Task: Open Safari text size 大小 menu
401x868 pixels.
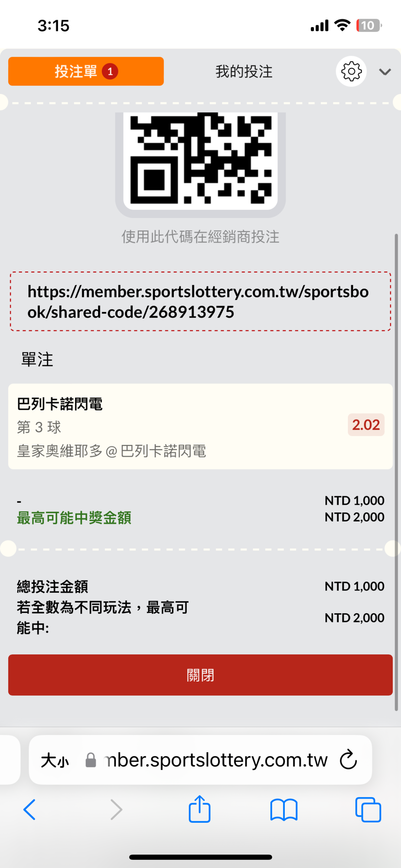Action: click(55, 760)
